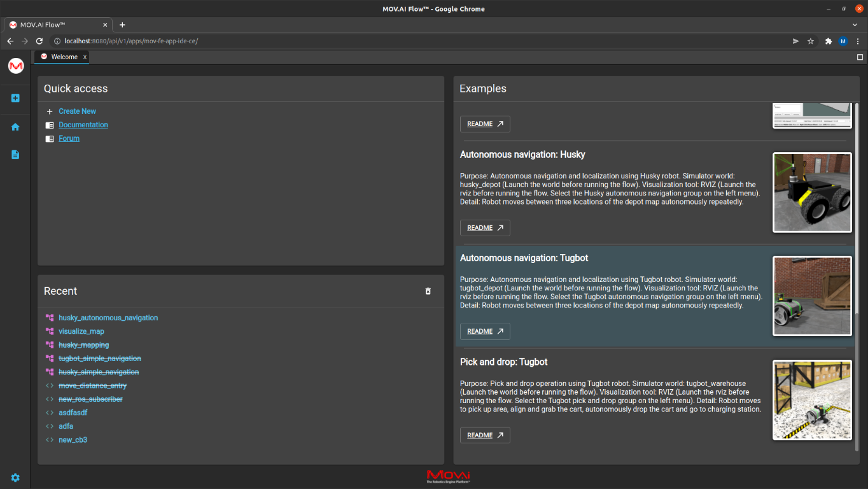
Task: Click the code icon next to new_cb3
Action: [50, 440]
